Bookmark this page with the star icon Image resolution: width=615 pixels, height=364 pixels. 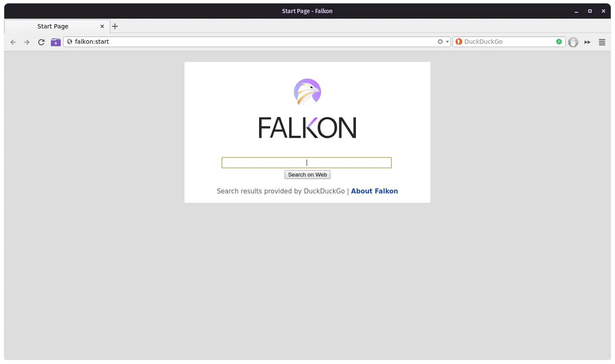pos(440,42)
